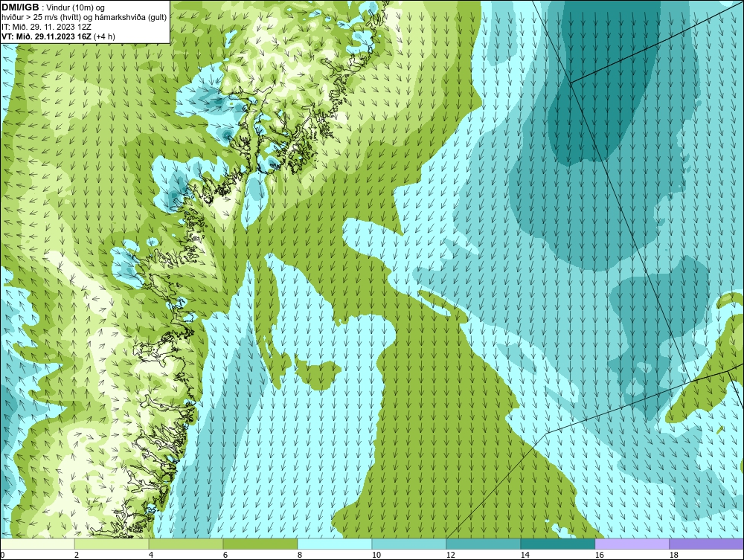Click the 'IT: Mið. 29. 11. 2023 12Z' line

pyautogui.click(x=46, y=27)
